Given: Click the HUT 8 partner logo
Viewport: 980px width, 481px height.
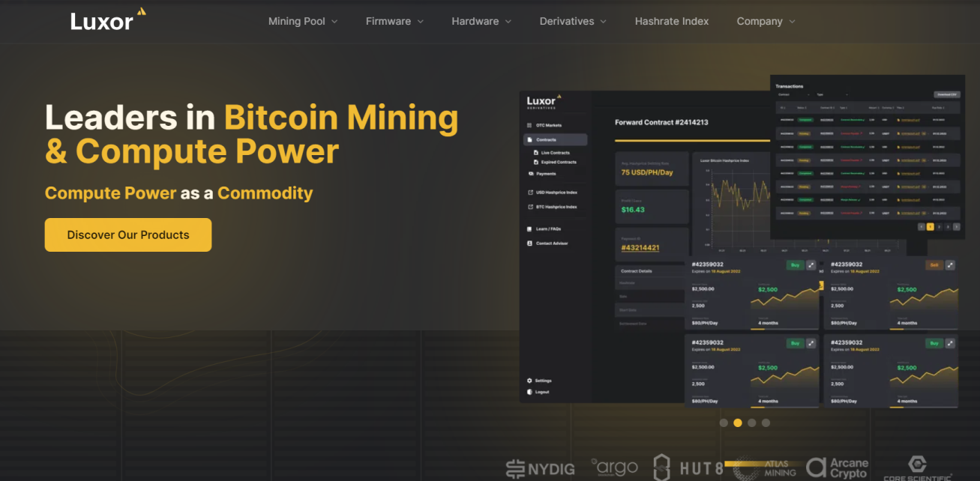Looking at the screenshot, I should pos(688,468).
